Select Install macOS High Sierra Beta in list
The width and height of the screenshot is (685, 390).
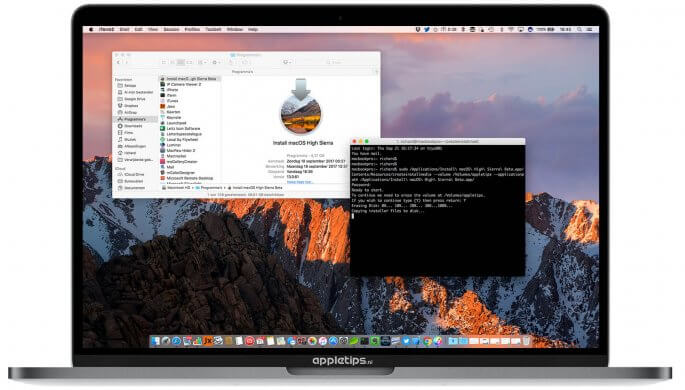click(190, 79)
